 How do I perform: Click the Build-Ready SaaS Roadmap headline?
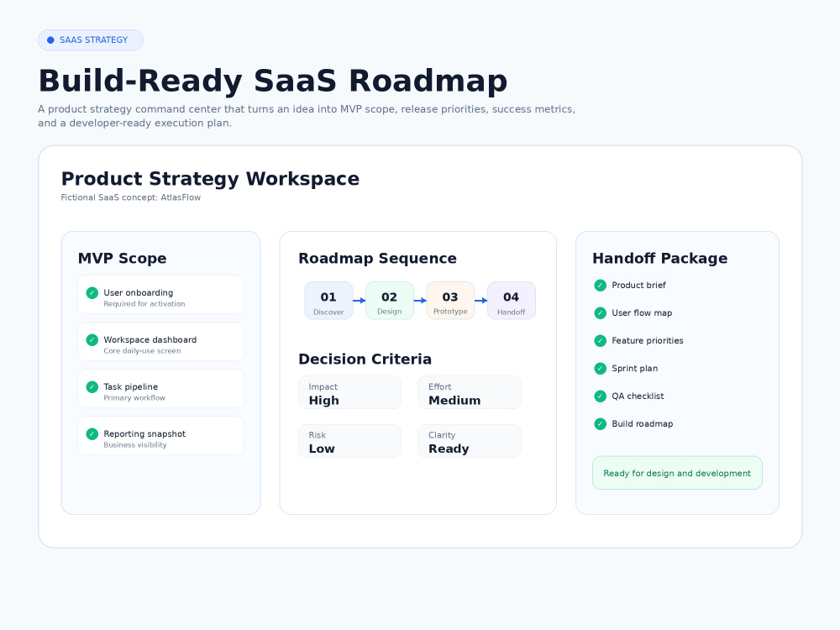273,81
